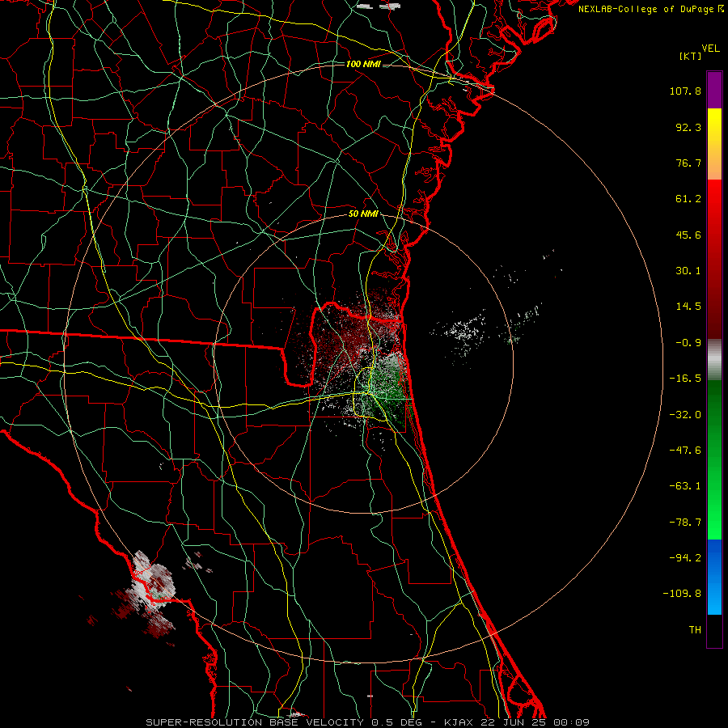Click the green inbound velocity area near the radar site

pyautogui.click(x=389, y=390)
